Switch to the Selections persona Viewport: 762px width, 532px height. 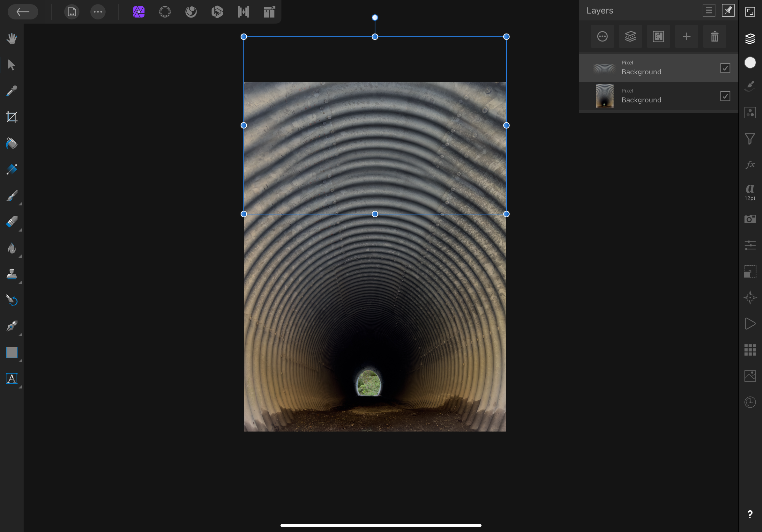[165, 12]
